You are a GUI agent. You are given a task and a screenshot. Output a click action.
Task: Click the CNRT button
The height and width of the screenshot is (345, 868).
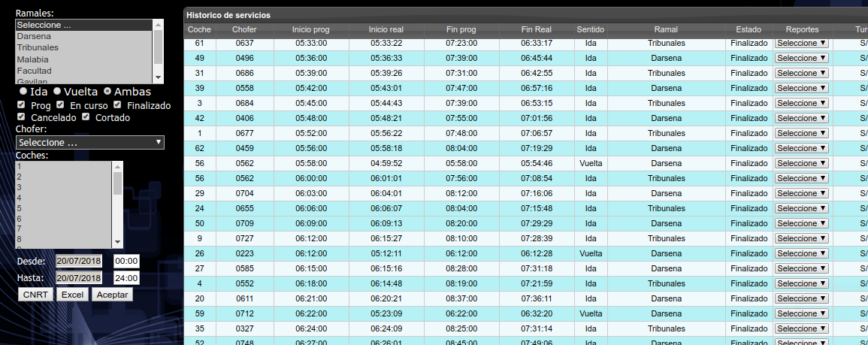[36, 295]
